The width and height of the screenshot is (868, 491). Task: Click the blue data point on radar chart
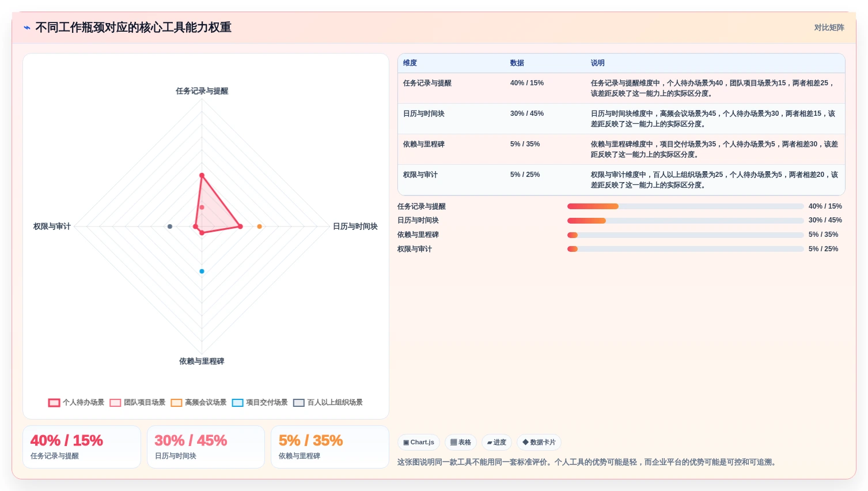202,271
